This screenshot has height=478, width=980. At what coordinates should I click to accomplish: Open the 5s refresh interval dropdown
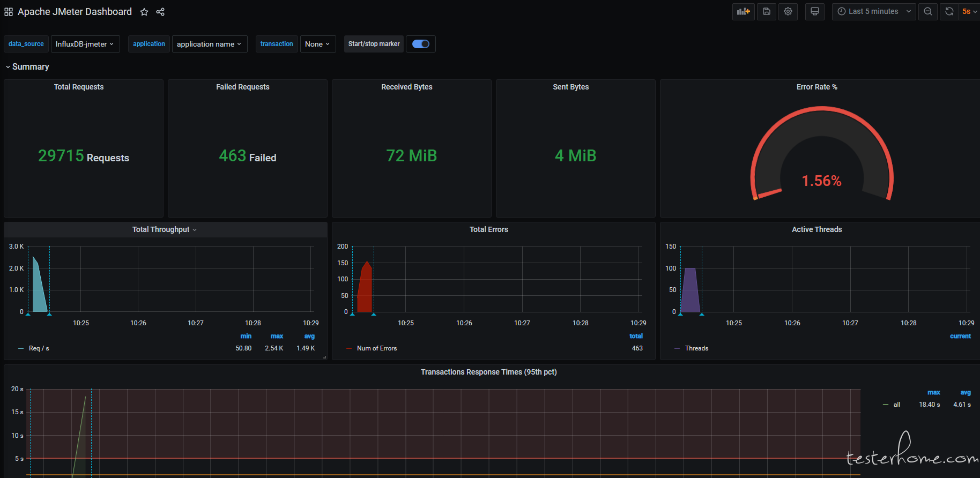pyautogui.click(x=969, y=11)
